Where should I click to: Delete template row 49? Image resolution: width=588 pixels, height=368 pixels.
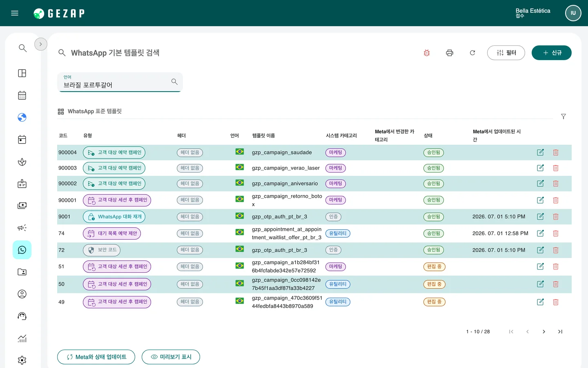pos(556,302)
